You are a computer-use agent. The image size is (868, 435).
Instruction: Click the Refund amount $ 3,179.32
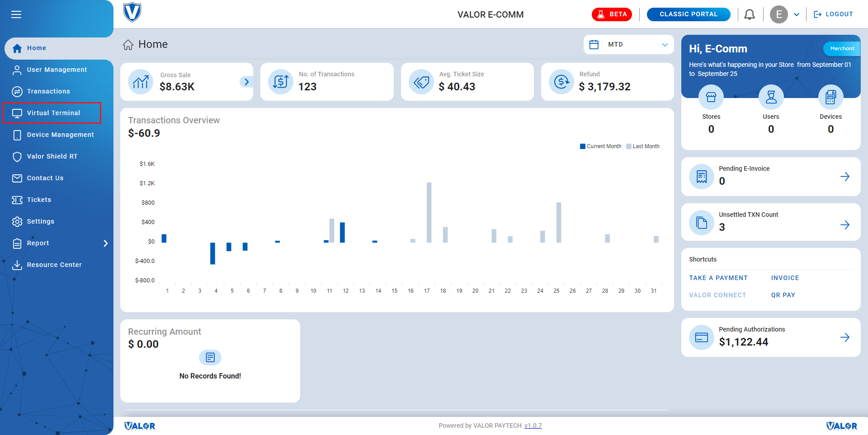(x=605, y=87)
